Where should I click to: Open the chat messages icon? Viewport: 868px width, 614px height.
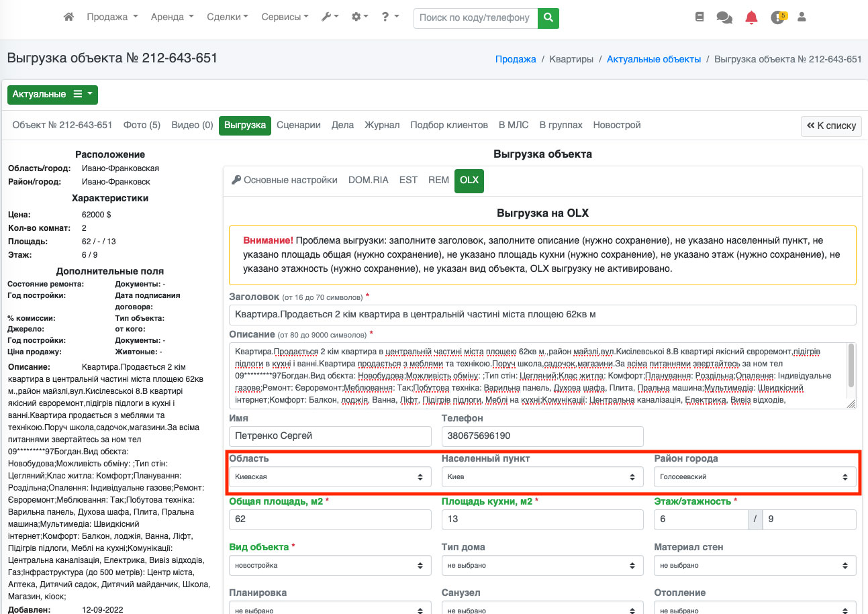pyautogui.click(x=724, y=17)
